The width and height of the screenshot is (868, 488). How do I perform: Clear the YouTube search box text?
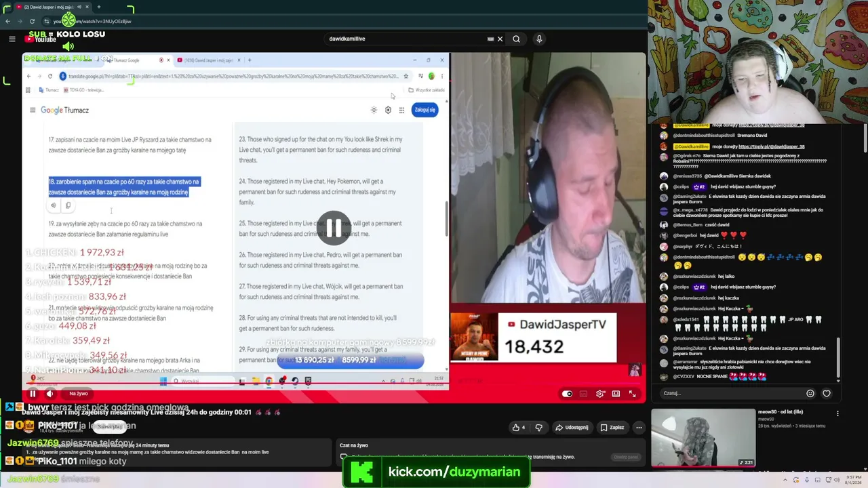coord(500,39)
